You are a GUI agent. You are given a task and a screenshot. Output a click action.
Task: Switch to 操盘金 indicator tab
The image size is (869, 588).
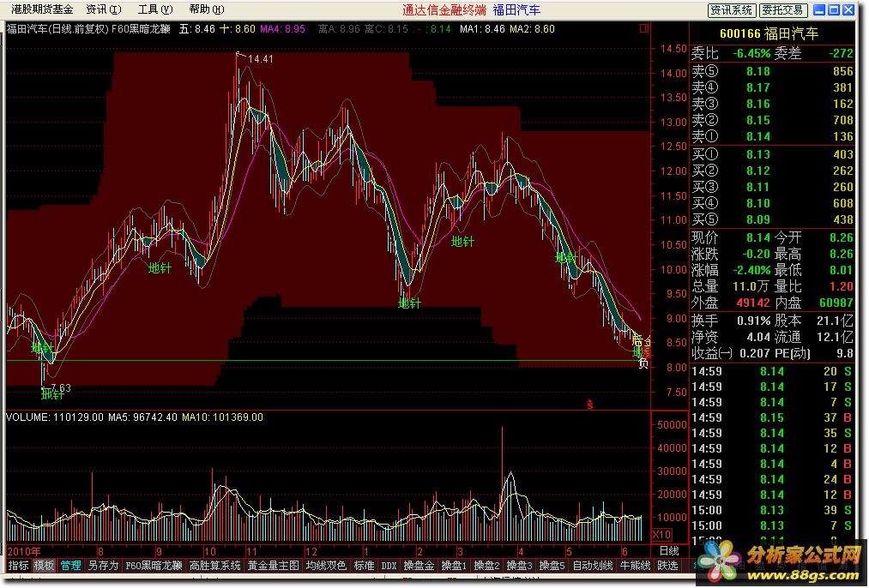click(x=419, y=566)
